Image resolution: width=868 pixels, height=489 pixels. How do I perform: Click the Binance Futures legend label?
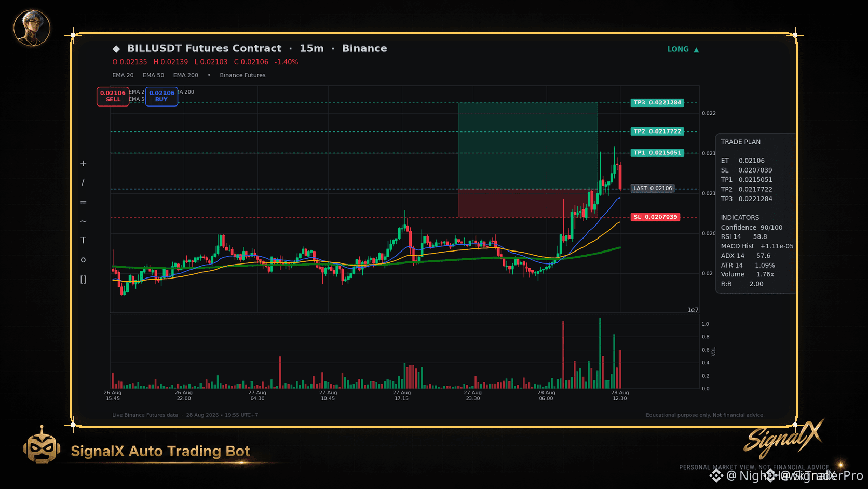pos(242,75)
